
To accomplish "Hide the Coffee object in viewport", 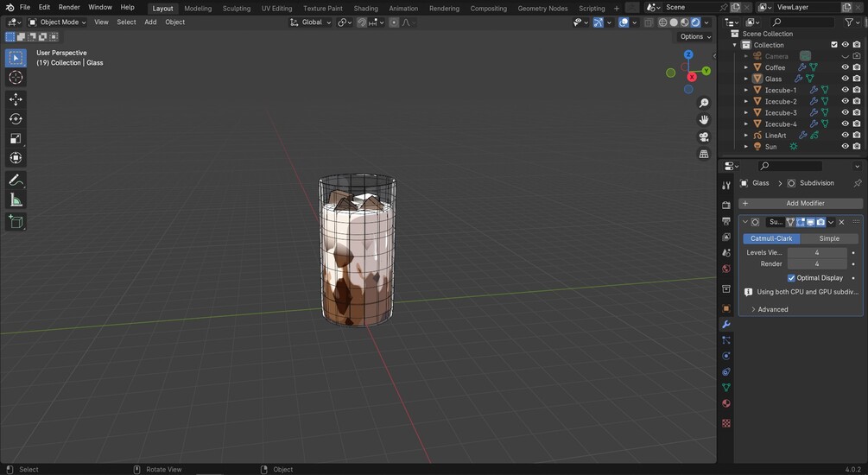I will (845, 67).
